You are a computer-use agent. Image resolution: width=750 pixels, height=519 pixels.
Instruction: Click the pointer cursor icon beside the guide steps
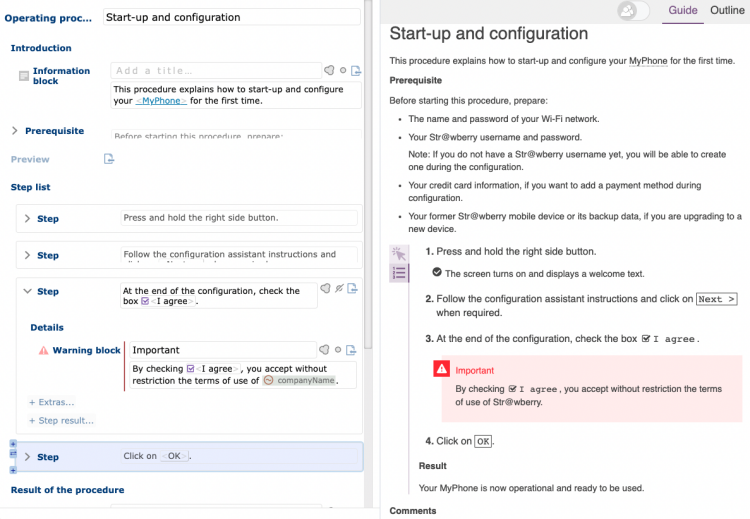point(398,253)
